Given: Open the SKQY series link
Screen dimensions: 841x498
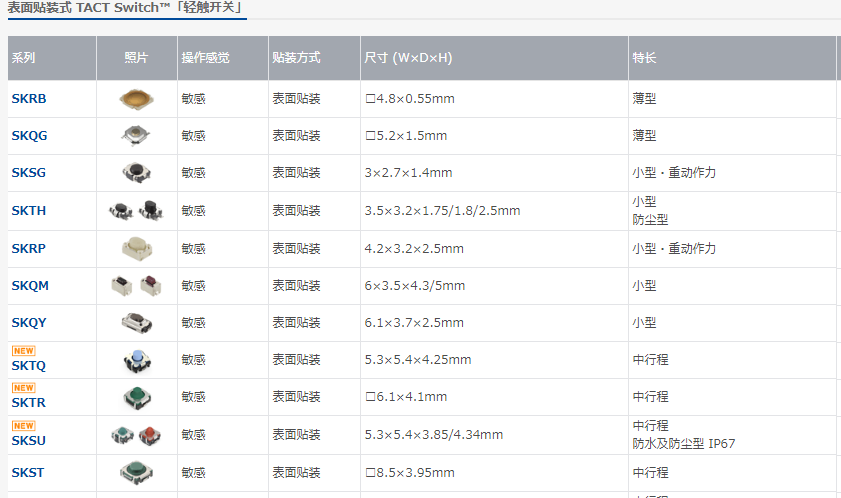Looking at the screenshot, I should tap(29, 323).
